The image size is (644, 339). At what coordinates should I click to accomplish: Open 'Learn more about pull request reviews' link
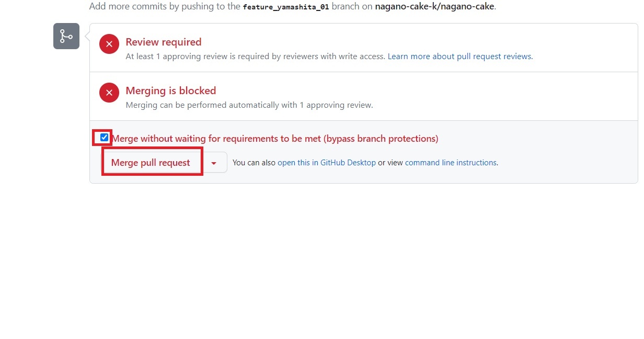(x=460, y=56)
